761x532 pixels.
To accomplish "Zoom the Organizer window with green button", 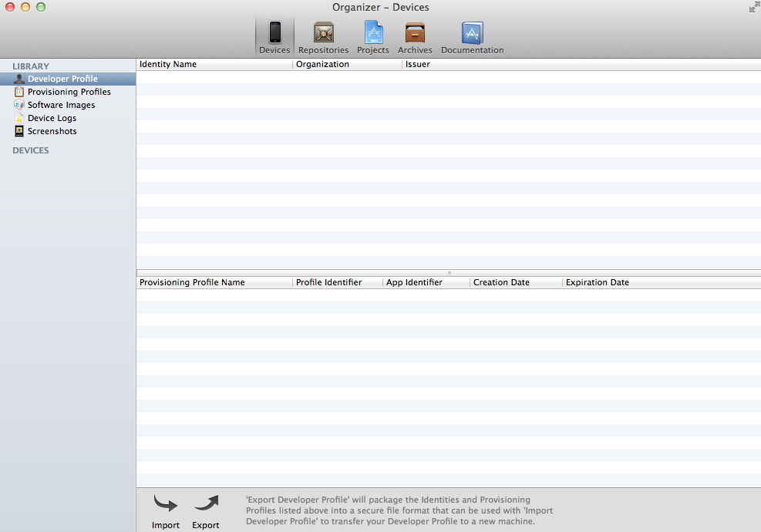I will 41,7.
